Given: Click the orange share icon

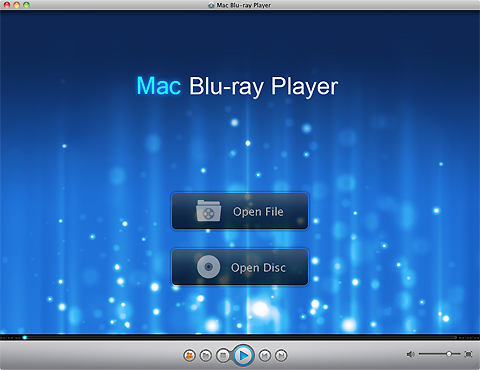Looking at the screenshot, I should tap(189, 356).
